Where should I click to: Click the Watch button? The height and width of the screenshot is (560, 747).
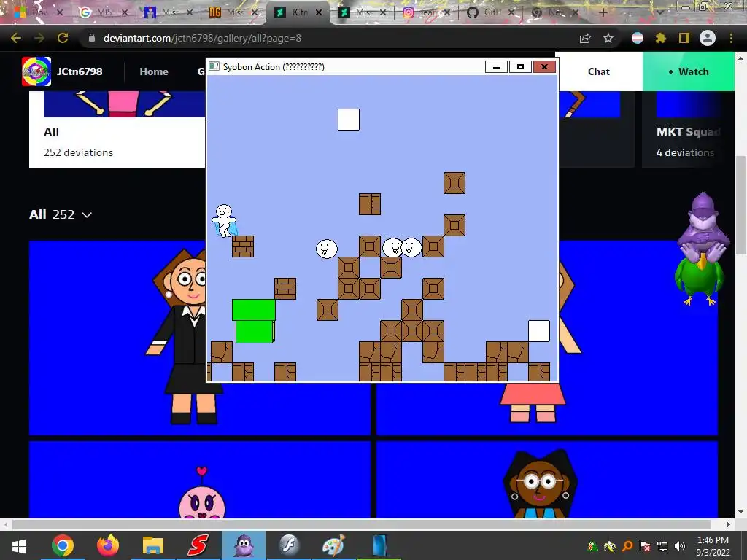coord(689,71)
